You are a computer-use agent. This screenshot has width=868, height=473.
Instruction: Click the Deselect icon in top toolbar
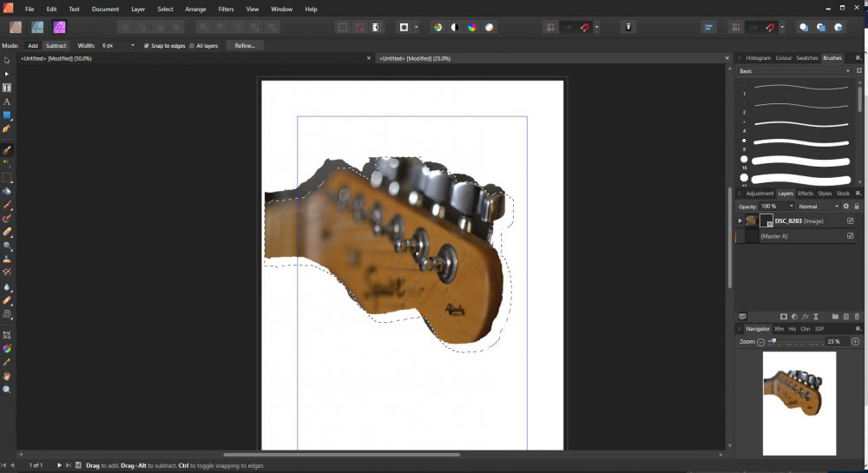pyautogui.click(x=358, y=27)
